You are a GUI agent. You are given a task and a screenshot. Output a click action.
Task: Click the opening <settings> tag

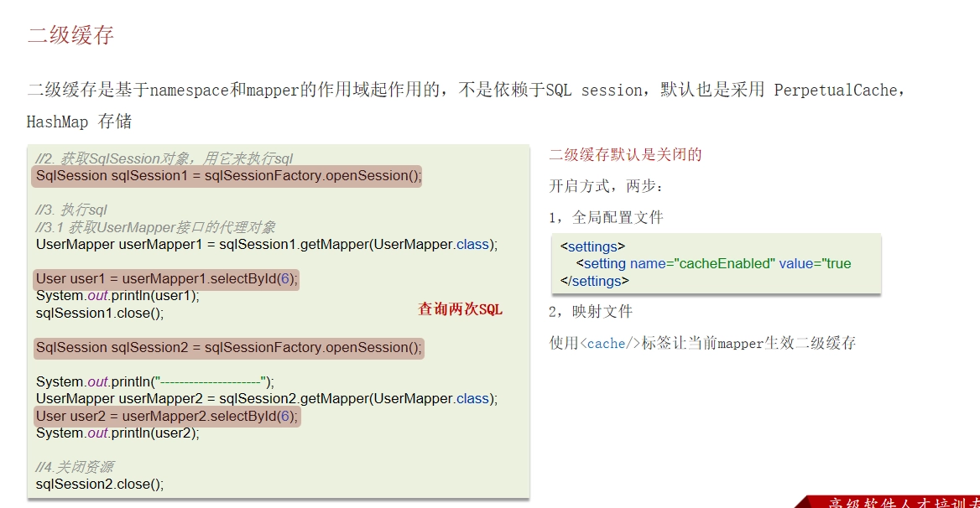pyautogui.click(x=592, y=246)
